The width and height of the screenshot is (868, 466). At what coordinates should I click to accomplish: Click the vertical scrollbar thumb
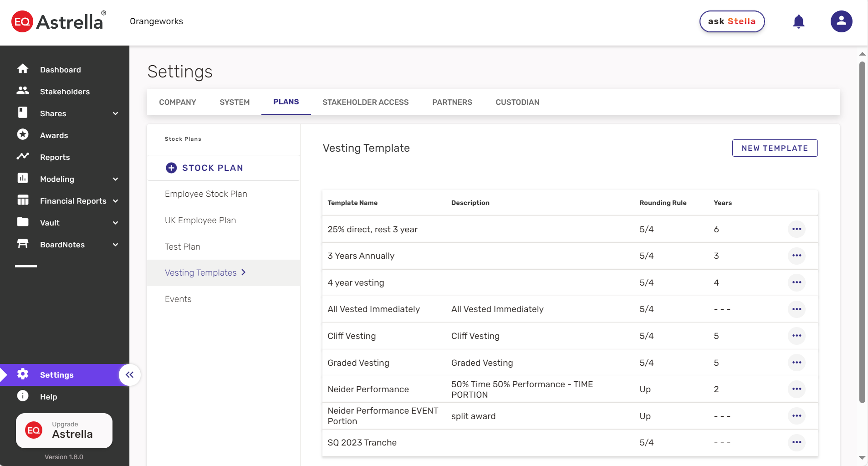click(x=862, y=232)
